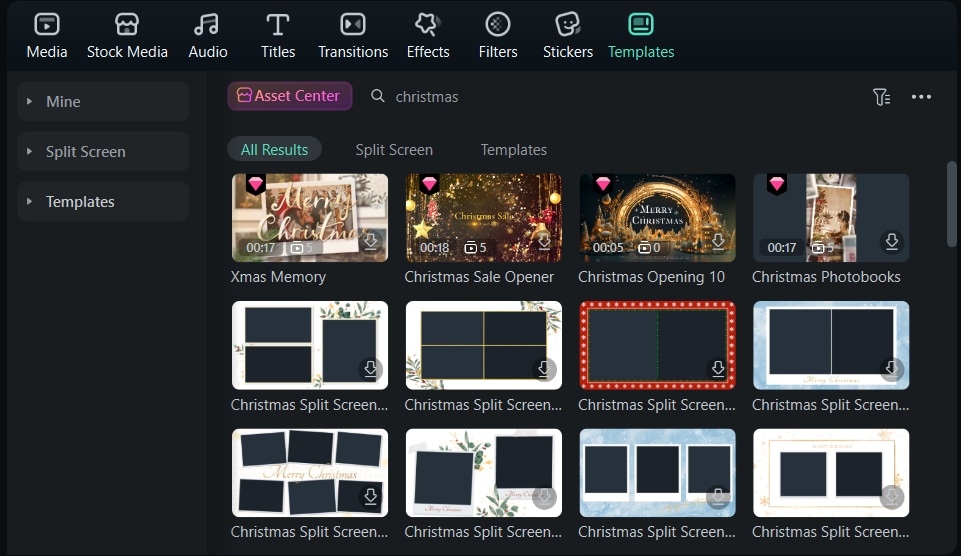Click the search magnifier icon
The height and width of the screenshot is (556, 961).
click(x=378, y=96)
